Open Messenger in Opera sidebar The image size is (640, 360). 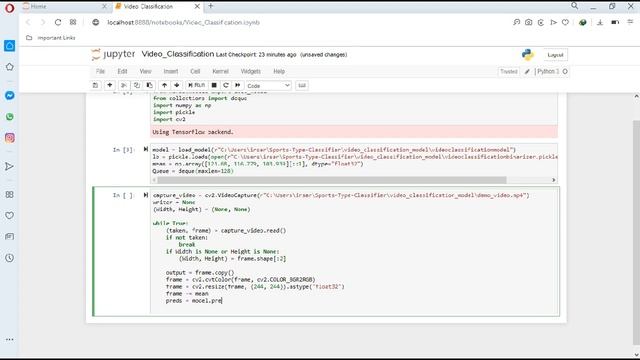[9, 96]
